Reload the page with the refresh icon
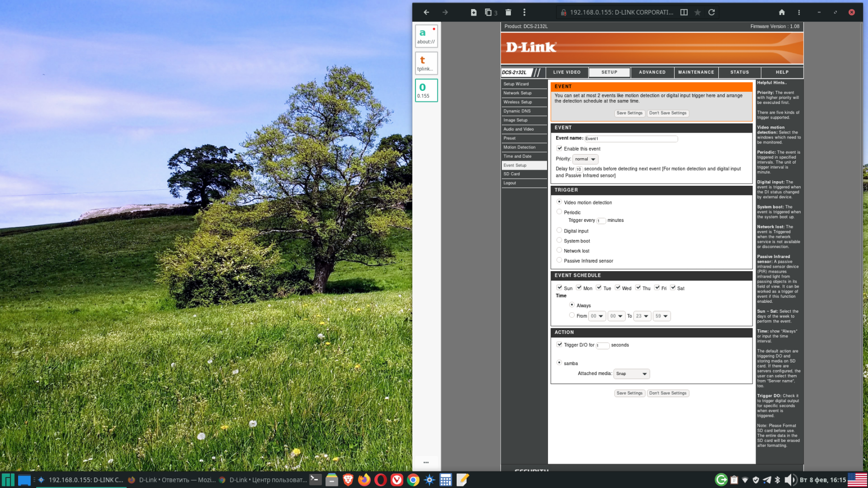868x488 pixels. pyautogui.click(x=711, y=13)
